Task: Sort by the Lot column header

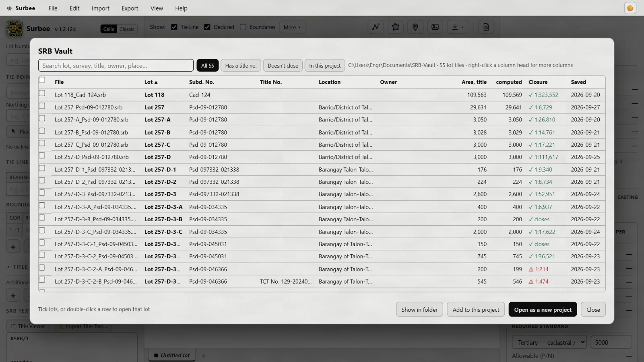Action: click(151, 82)
